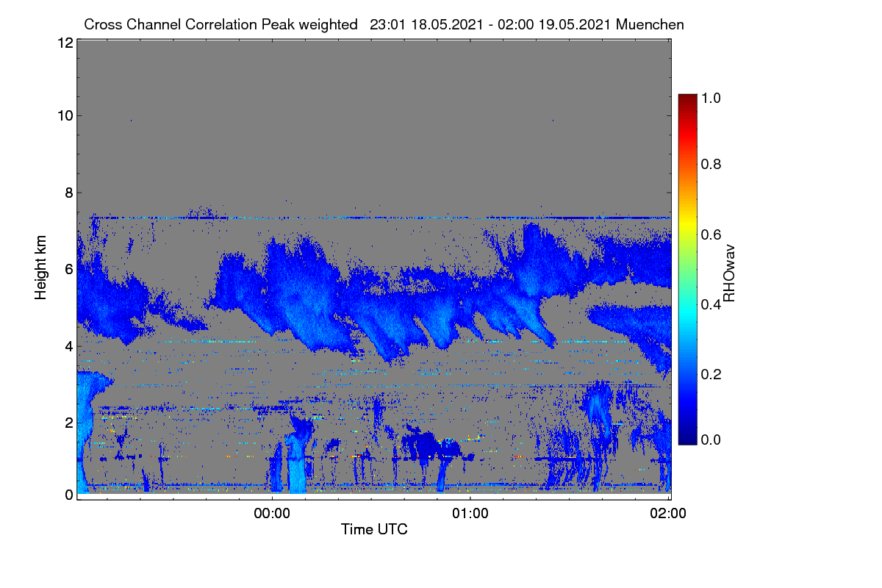Click the plot title 'Cross Channel Correlation Peak weighted'
Viewport: 882px width, 588px height.
point(220,24)
